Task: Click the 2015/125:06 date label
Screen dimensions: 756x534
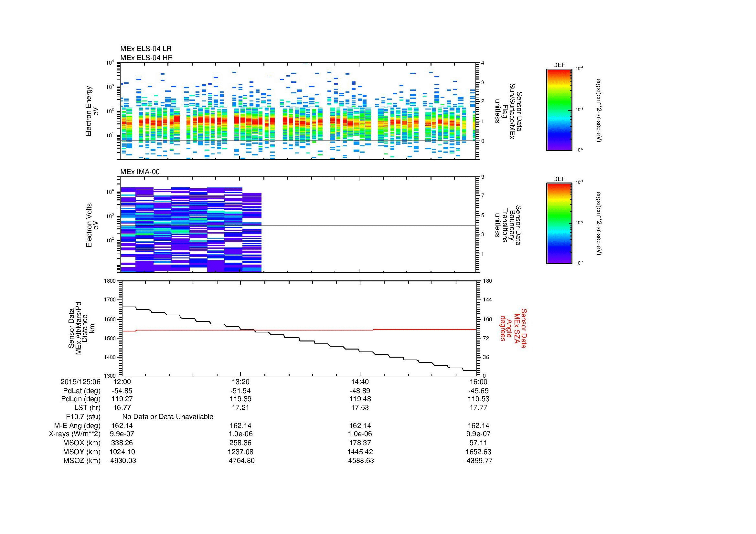Action: pos(80,382)
